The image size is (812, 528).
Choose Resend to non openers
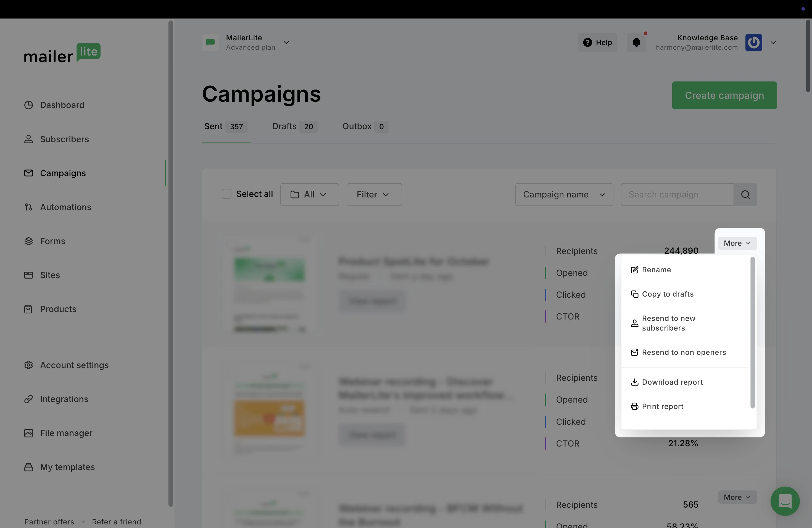click(684, 352)
